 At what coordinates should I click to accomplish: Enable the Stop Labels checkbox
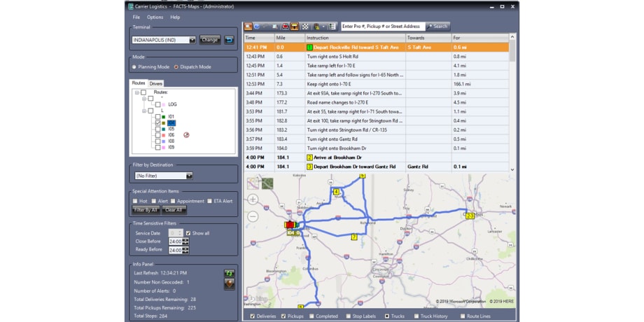(x=349, y=316)
